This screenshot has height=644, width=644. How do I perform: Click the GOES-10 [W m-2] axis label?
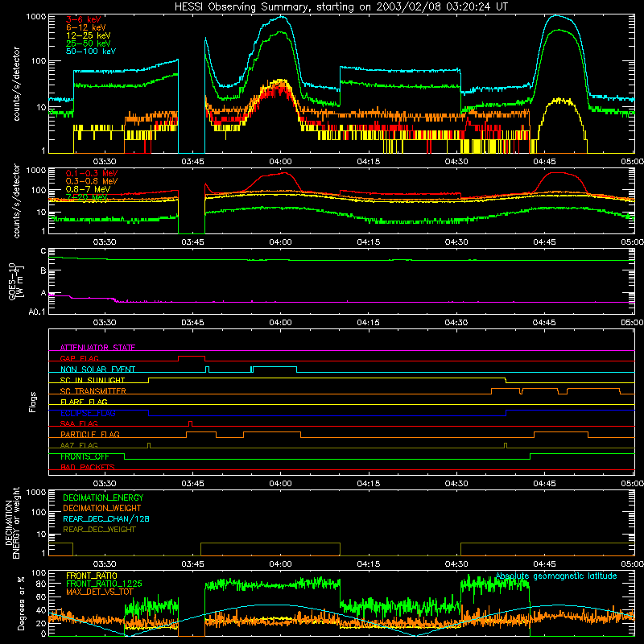16,283
